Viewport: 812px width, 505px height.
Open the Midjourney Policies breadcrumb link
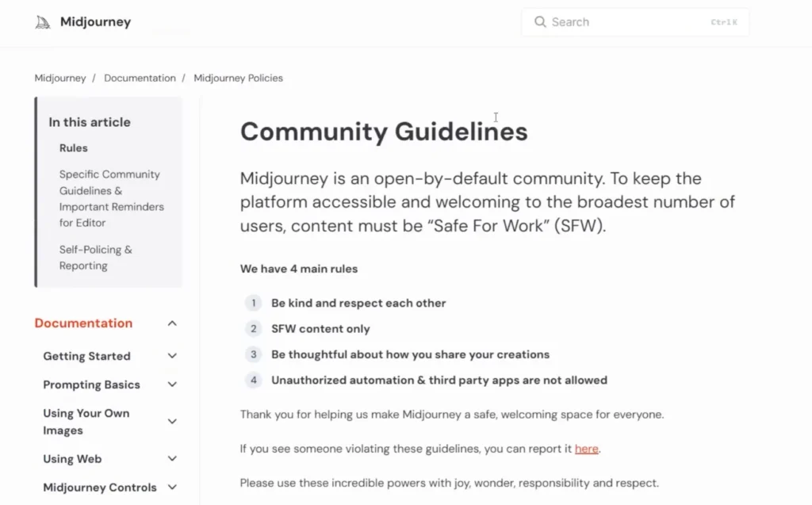[238, 78]
